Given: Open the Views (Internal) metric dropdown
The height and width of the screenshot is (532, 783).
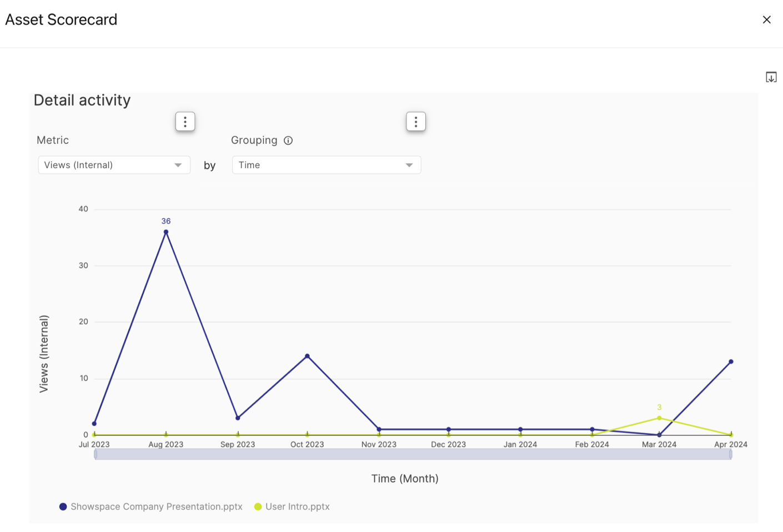Looking at the screenshot, I should coord(114,165).
